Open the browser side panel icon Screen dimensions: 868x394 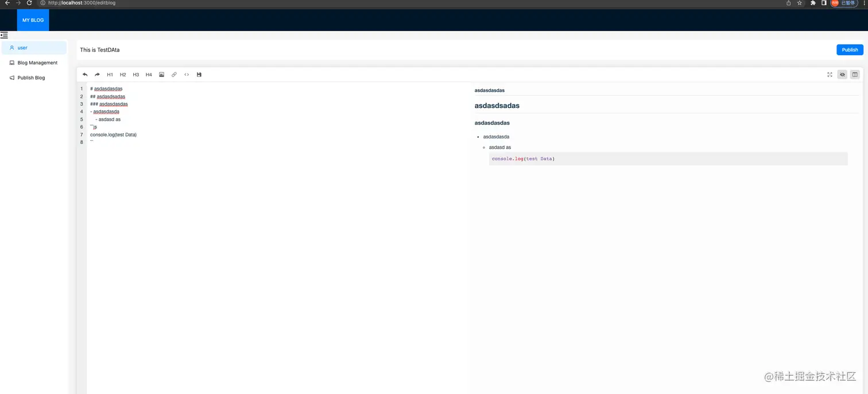[824, 3]
